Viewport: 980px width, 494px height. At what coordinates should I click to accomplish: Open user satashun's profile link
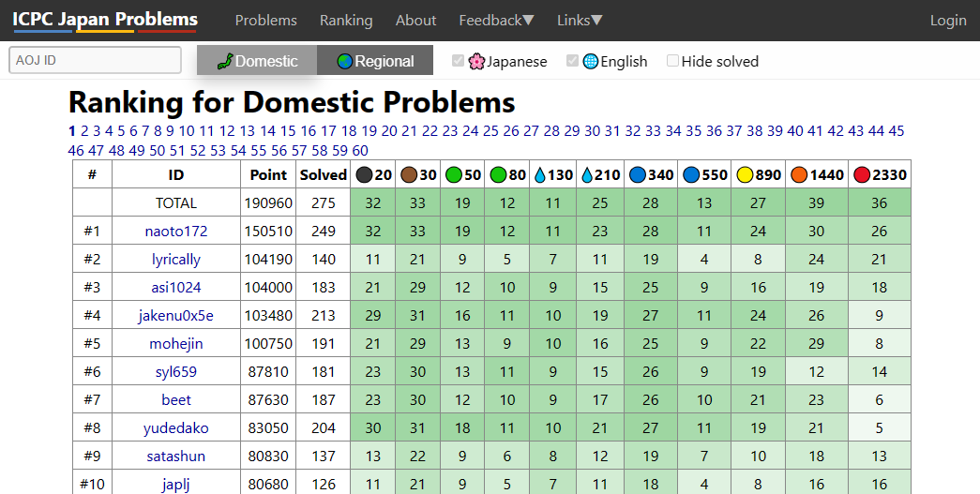176,456
